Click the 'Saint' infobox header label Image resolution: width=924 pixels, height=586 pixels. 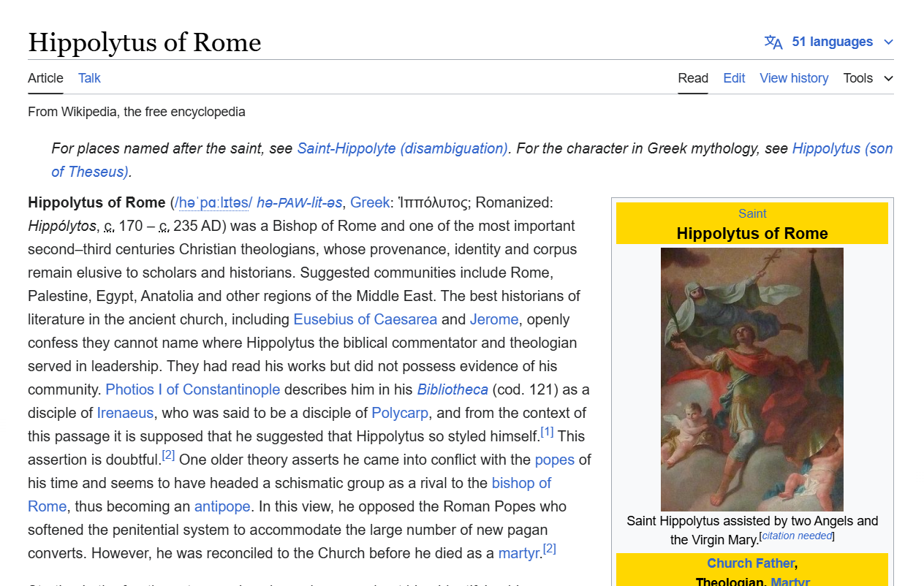(752, 213)
